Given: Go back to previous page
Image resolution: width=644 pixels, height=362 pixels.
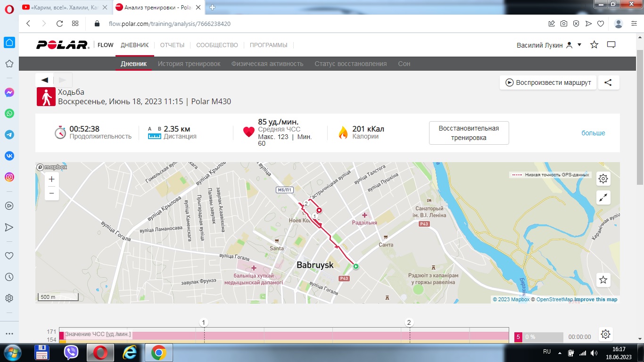Looking at the screenshot, I should pos(28,24).
